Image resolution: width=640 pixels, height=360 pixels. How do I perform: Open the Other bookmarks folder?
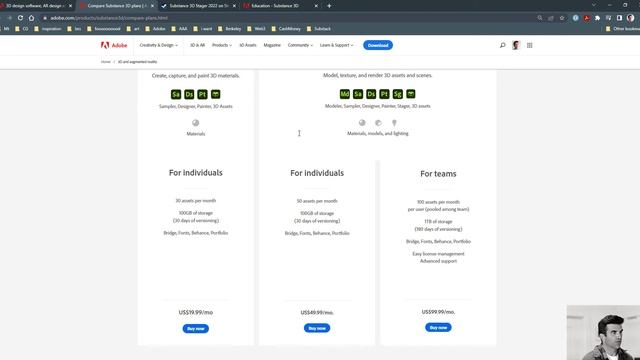pos(623,29)
